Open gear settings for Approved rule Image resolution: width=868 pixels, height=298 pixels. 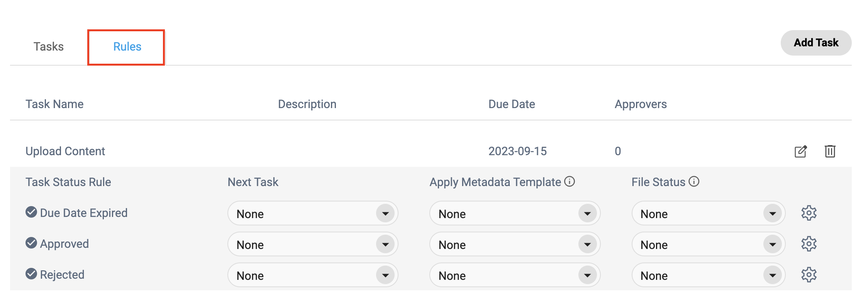click(x=809, y=244)
